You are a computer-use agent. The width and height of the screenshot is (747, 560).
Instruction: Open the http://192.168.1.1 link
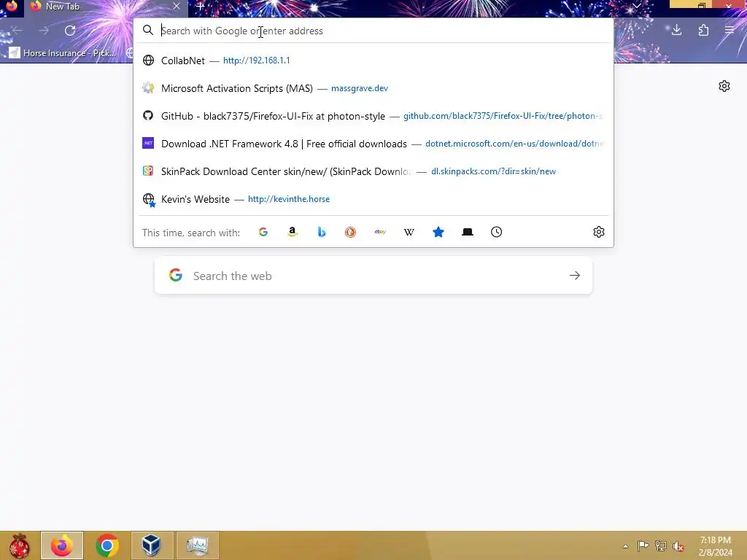click(x=256, y=61)
